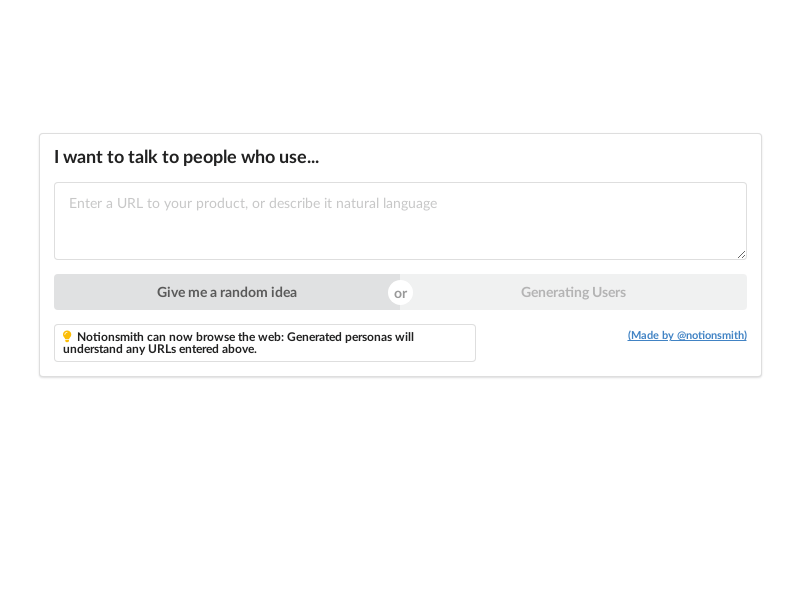Click the "Enter a URL to your product" placeholder
Image resolution: width=800 pixels, height=600 pixels.
tap(253, 203)
